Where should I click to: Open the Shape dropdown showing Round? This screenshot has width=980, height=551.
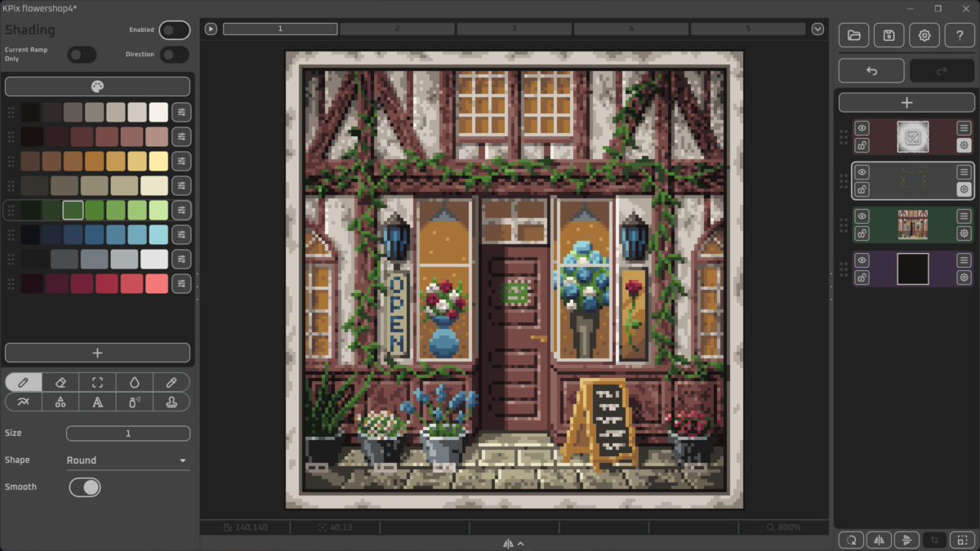(x=127, y=460)
